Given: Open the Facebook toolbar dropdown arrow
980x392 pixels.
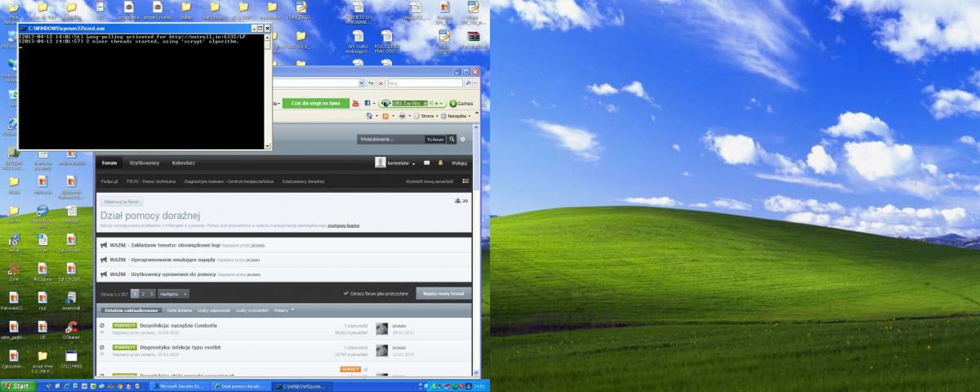Looking at the screenshot, I should pyautogui.click(x=374, y=103).
